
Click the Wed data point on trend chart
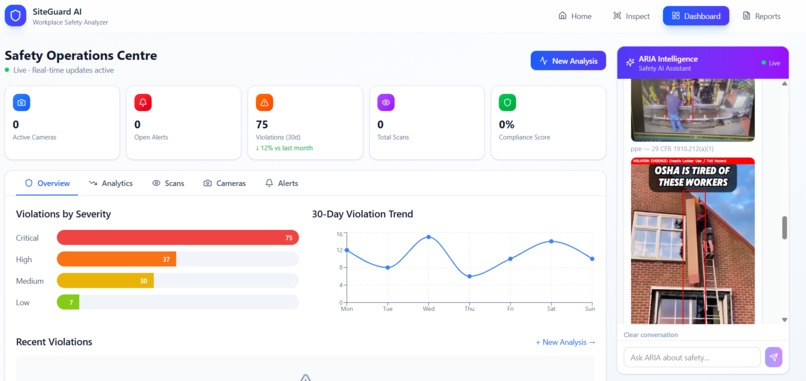pos(428,237)
